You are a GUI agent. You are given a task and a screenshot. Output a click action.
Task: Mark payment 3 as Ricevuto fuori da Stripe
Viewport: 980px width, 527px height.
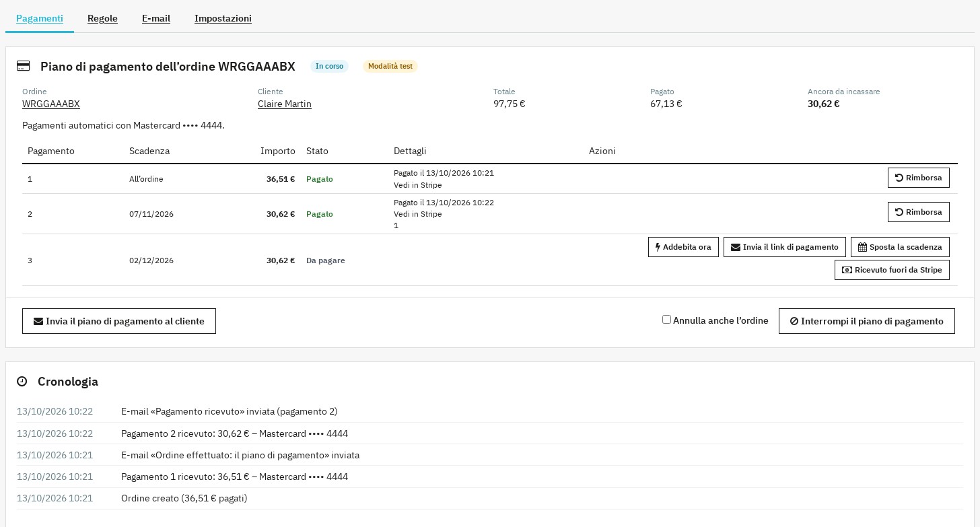pos(892,270)
